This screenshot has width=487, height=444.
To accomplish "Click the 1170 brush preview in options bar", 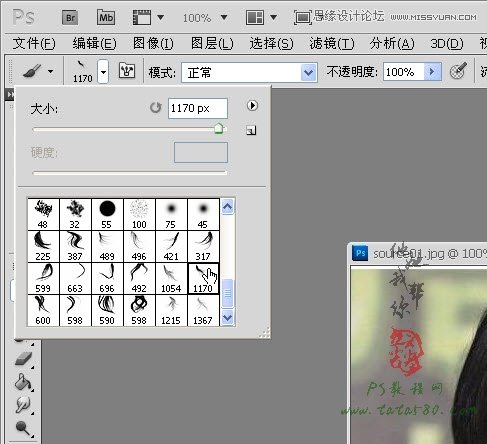I will pyautogui.click(x=82, y=71).
